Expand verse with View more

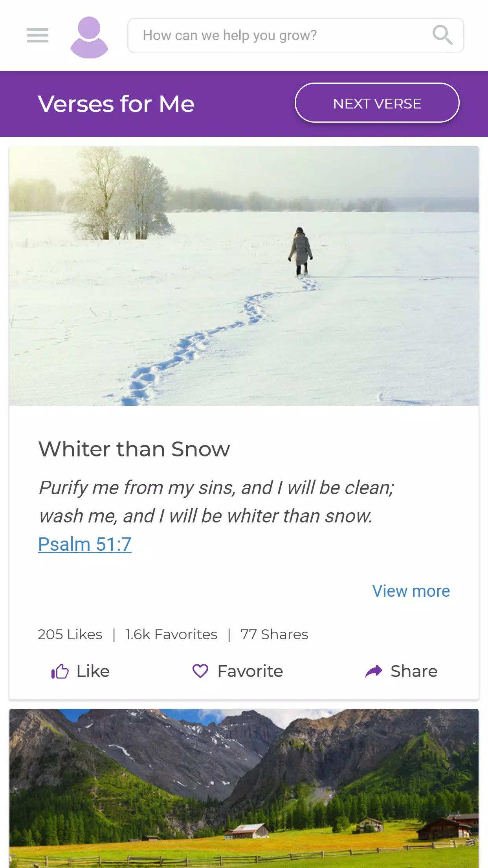[x=411, y=591]
